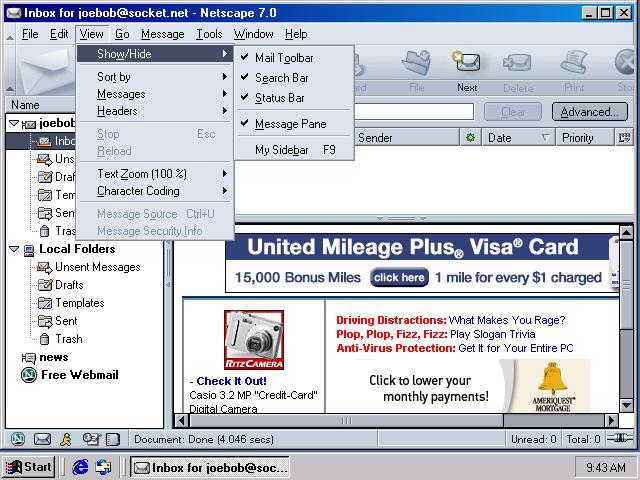Open the Go menu
The image size is (640, 480).
click(x=122, y=34)
